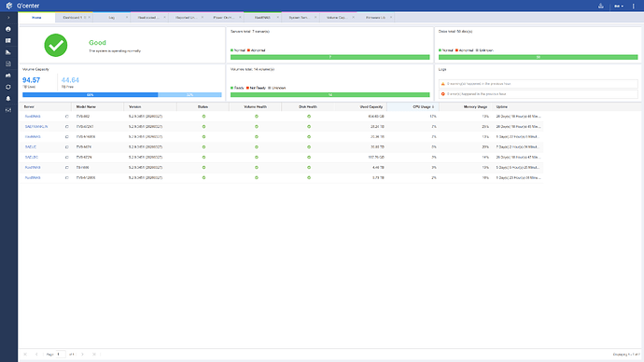
Task: Open the SAEIJC server link
Action: tap(31, 146)
